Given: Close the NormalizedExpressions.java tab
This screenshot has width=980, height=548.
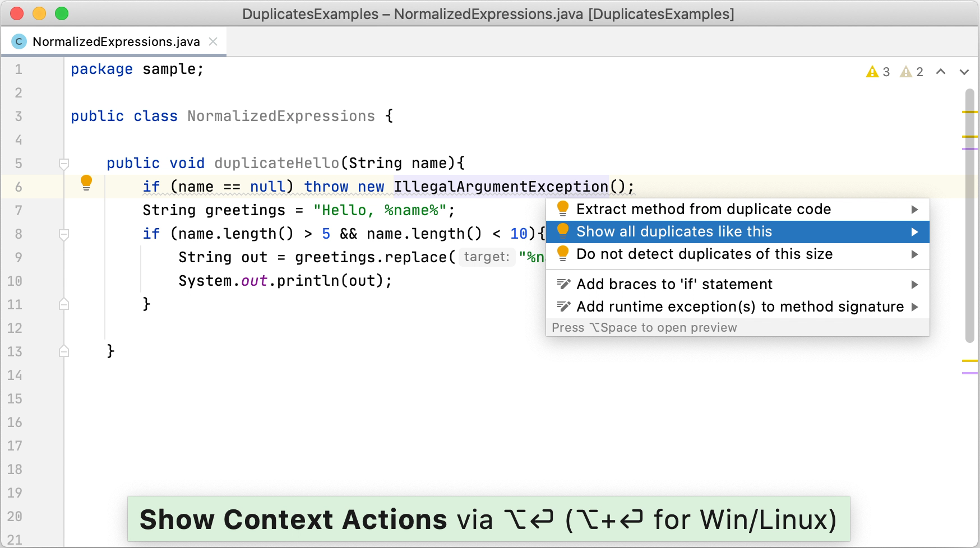Looking at the screenshot, I should point(212,41).
